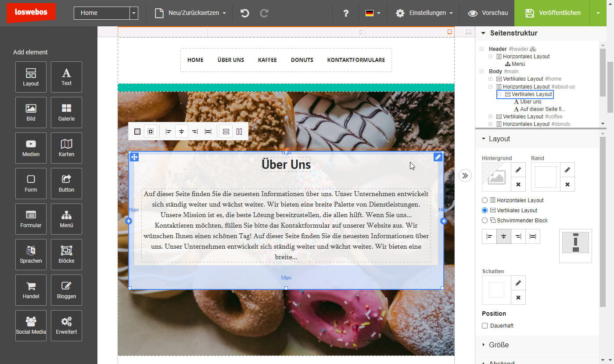Viewport: 614px width, 364px height.
Task: Select the Horizontales Layout radio option
Action: 485,200
